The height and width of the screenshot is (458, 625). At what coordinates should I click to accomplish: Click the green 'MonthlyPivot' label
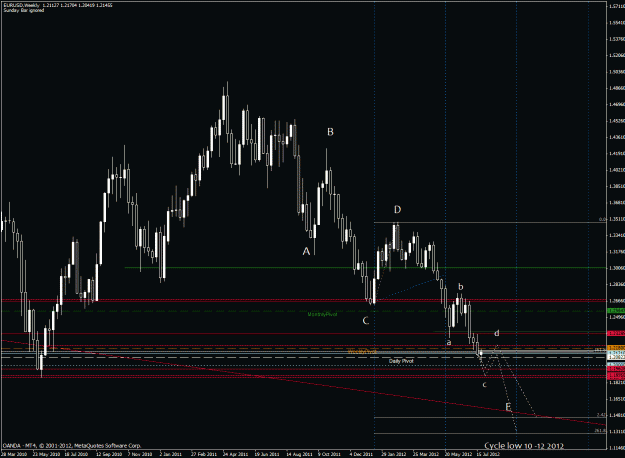tap(322, 315)
